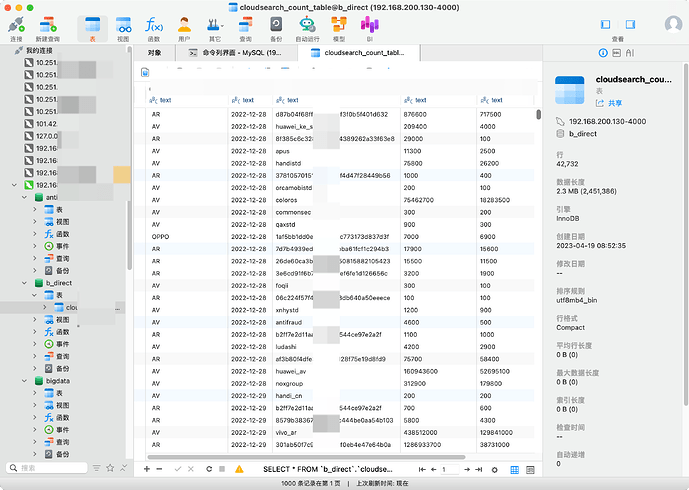The height and width of the screenshot is (490, 689).
Task: Collapse the b_direct database node
Action: click(25, 283)
